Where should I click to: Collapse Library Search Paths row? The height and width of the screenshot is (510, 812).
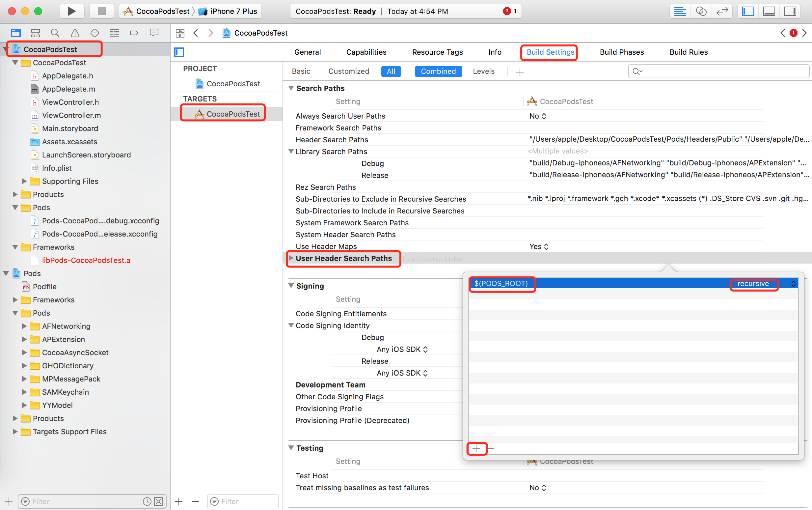(x=291, y=152)
